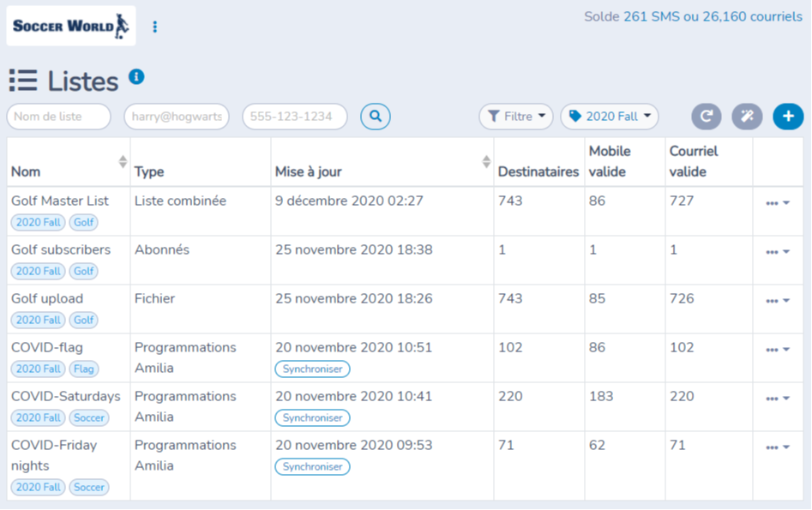Click the COVID-flag list name
The height and width of the screenshot is (510, 812).
47,347
